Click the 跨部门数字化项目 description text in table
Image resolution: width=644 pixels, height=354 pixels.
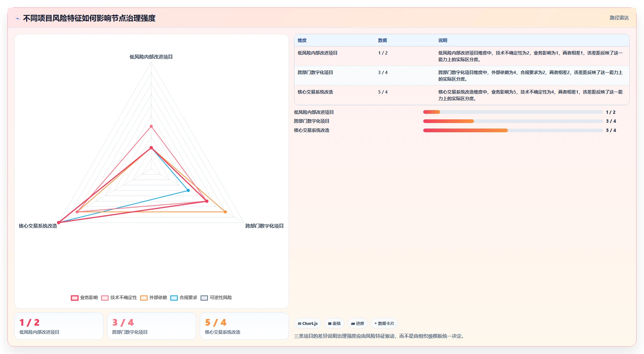point(530,76)
